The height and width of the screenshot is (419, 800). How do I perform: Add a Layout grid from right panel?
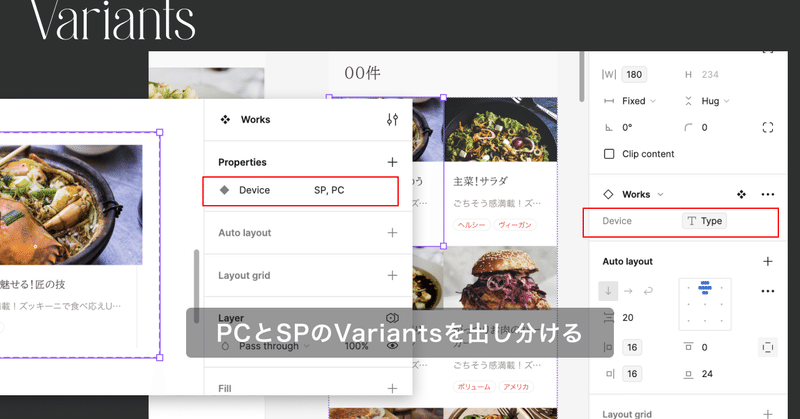coord(767,414)
